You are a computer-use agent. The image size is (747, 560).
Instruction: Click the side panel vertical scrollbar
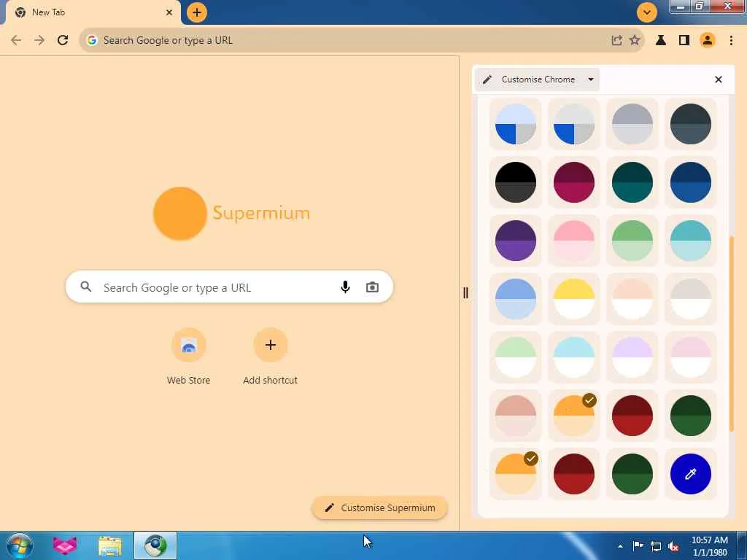(x=731, y=333)
